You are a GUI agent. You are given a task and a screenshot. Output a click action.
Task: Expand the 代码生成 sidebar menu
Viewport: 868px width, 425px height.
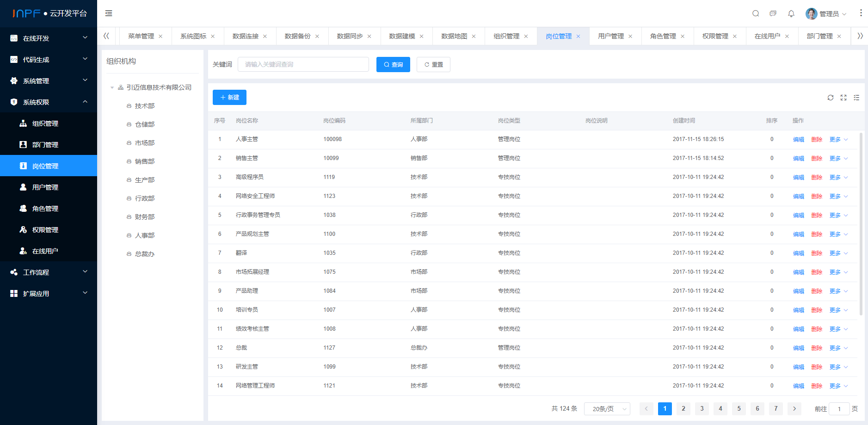(x=49, y=60)
